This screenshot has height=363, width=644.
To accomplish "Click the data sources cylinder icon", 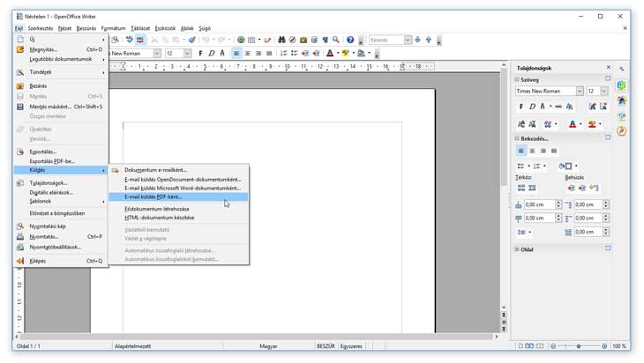I will [x=314, y=40].
